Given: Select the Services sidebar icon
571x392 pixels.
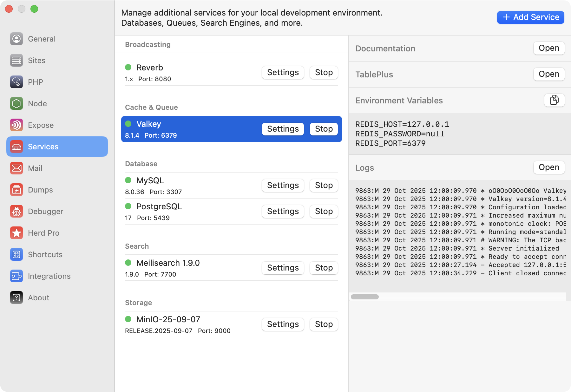Looking at the screenshot, I should click(x=16, y=147).
